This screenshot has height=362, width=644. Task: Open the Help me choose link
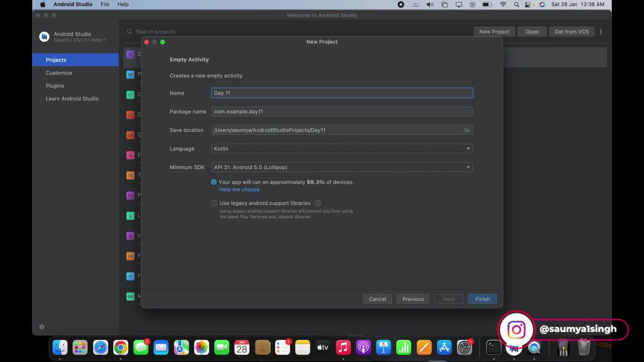point(239,189)
